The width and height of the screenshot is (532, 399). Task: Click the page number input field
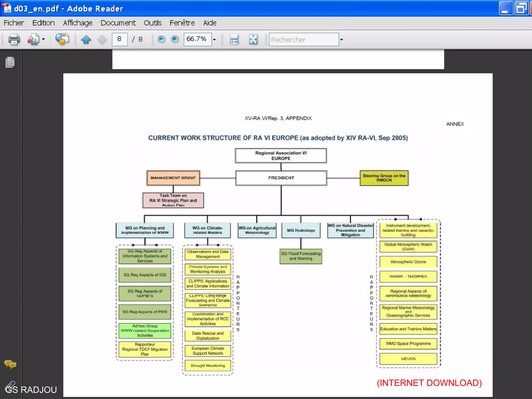[x=119, y=39]
